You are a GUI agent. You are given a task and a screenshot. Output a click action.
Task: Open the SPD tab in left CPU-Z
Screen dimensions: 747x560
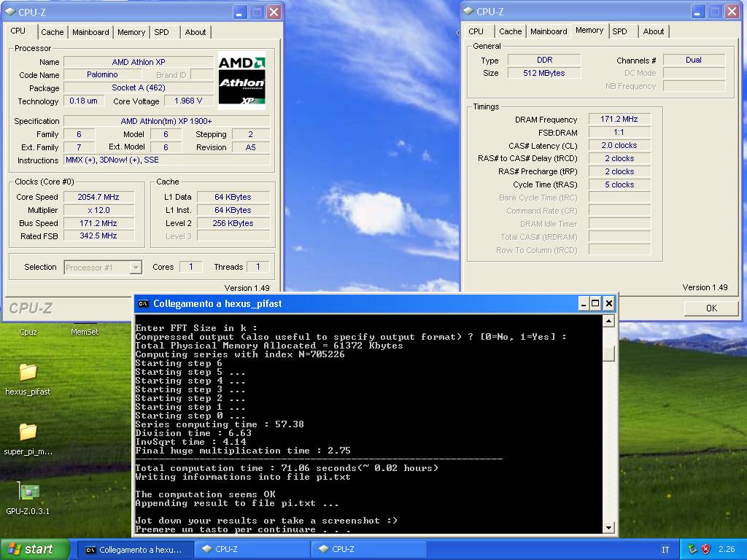(x=161, y=32)
